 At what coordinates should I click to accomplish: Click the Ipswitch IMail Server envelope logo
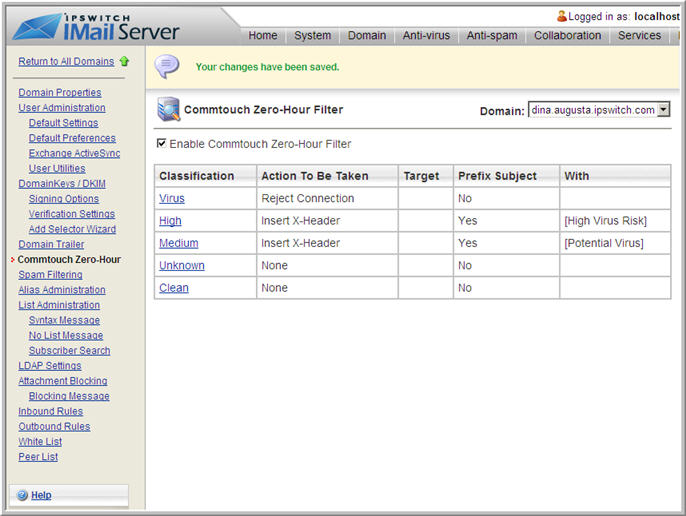click(x=37, y=26)
